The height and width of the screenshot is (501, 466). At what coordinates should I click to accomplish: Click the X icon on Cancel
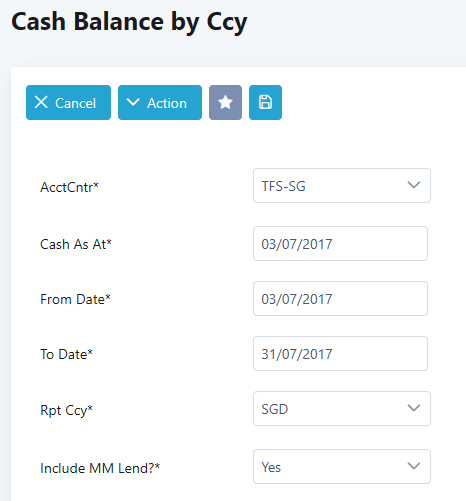(41, 102)
